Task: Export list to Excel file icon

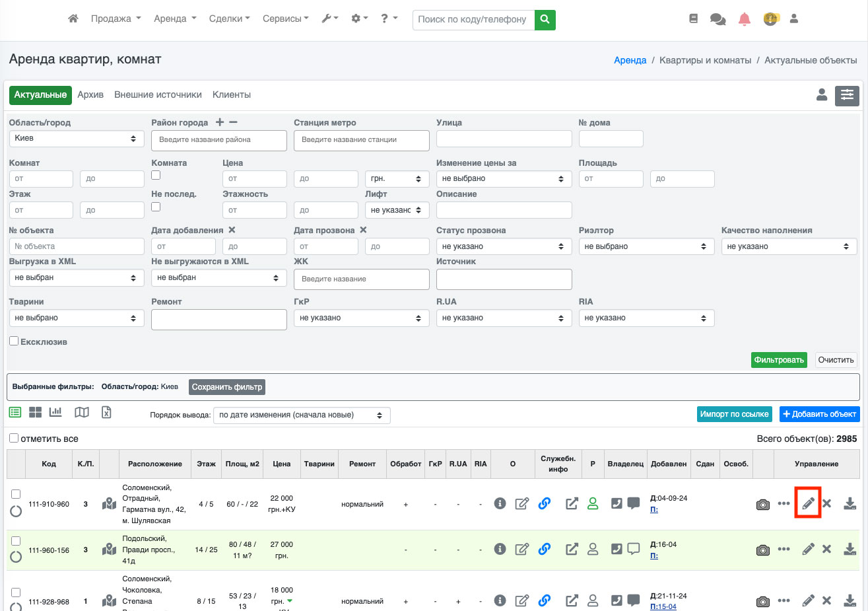Action: point(106,413)
